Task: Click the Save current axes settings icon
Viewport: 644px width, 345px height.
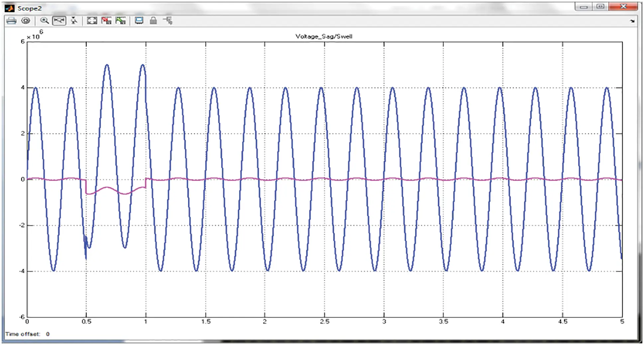Action: coord(106,21)
